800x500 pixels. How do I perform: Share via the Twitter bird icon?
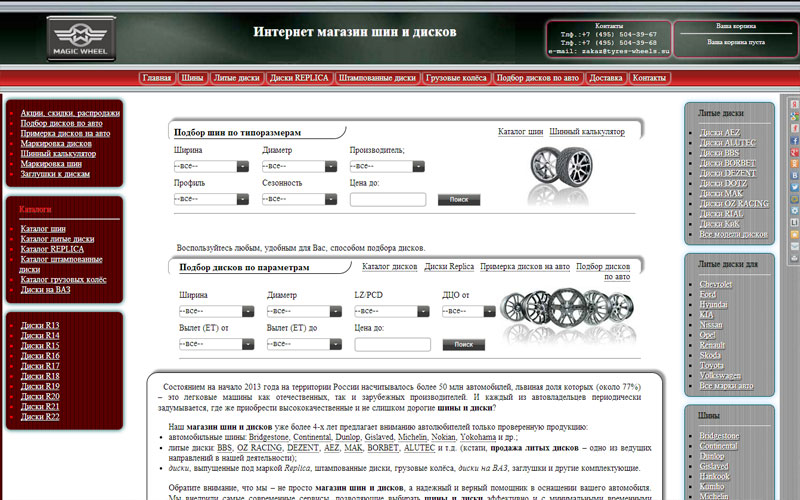point(794,187)
